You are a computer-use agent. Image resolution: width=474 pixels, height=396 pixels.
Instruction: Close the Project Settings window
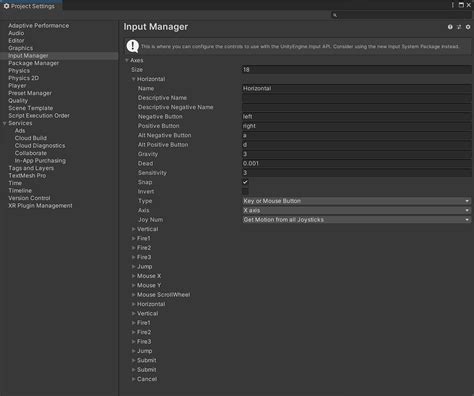[468, 5]
